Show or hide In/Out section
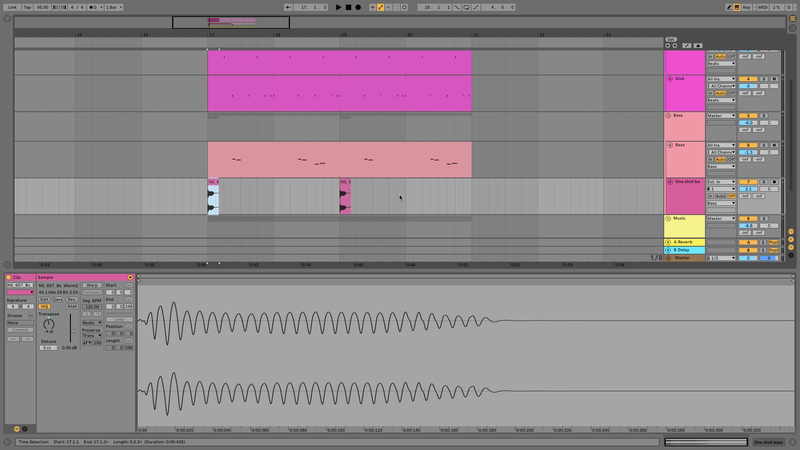Screen dimensions: 800x450 coord(791,232)
